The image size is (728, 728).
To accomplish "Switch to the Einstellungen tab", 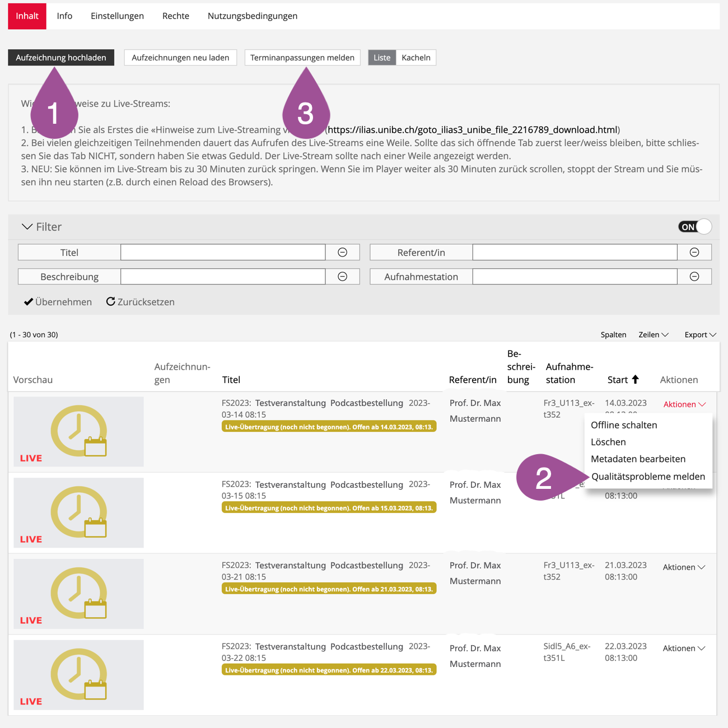I will (117, 16).
